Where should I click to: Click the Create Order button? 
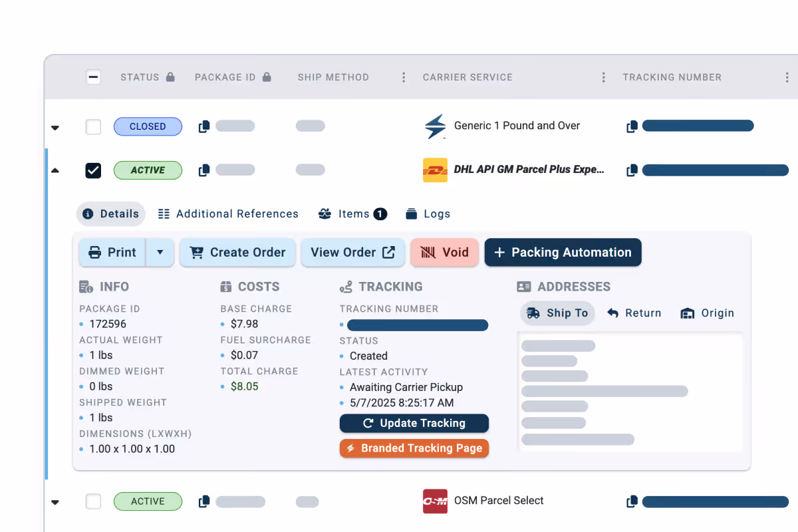(237, 252)
